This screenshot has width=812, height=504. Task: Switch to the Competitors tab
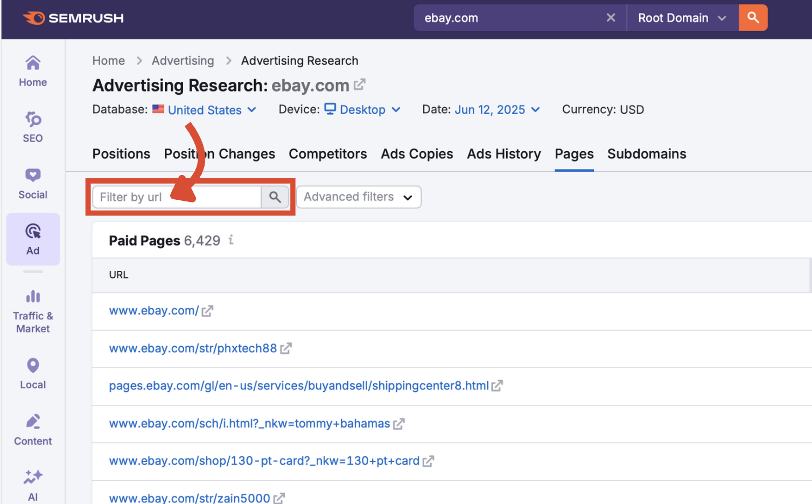[x=327, y=154]
